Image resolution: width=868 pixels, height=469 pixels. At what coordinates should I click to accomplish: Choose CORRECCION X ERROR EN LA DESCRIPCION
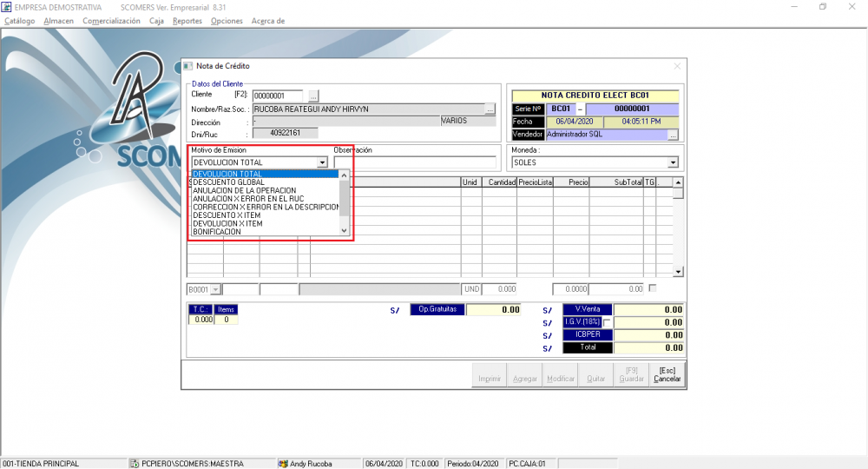point(265,207)
